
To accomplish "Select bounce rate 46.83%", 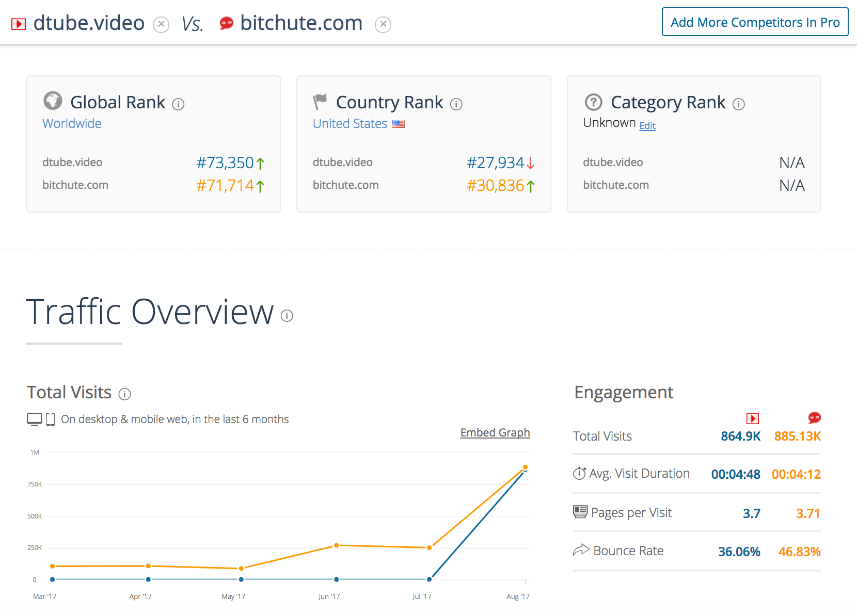I will [800, 552].
